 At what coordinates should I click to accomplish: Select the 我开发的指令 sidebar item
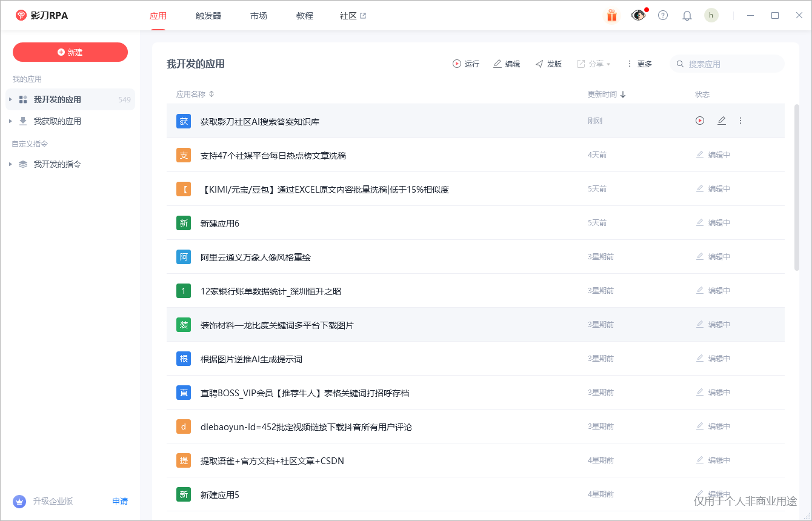(x=70, y=164)
